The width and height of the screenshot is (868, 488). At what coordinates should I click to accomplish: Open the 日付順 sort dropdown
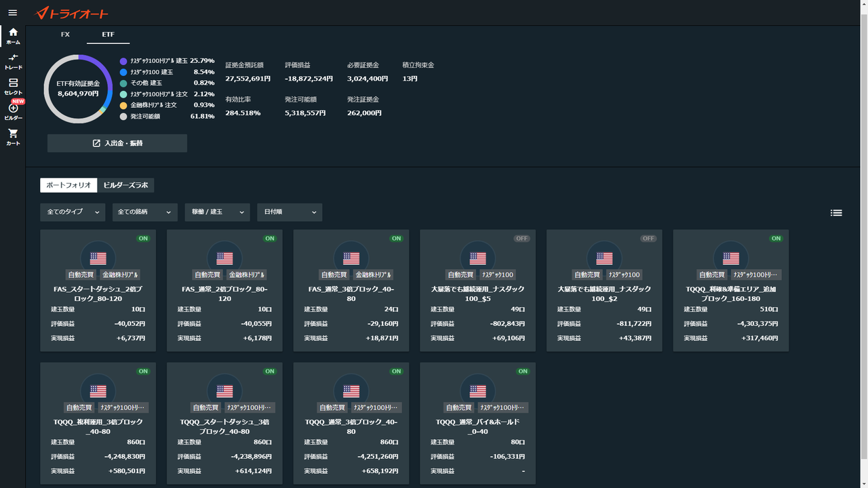(290, 212)
